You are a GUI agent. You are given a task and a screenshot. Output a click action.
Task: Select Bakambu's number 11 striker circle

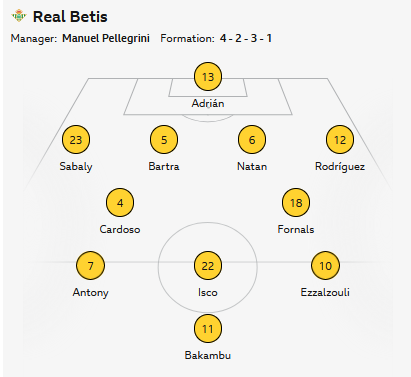(208, 329)
